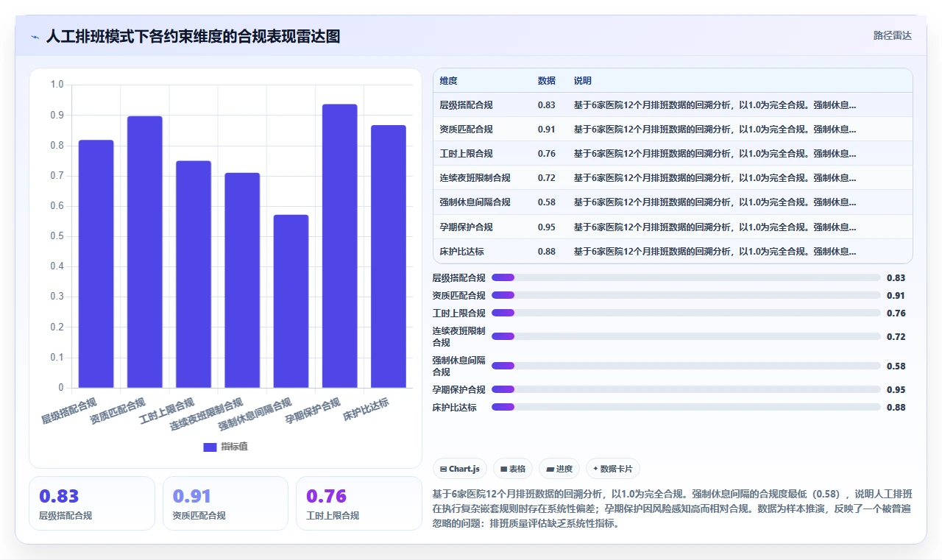
Task: Click the 强制休息间隔合规 progress bar
Action: [686, 366]
